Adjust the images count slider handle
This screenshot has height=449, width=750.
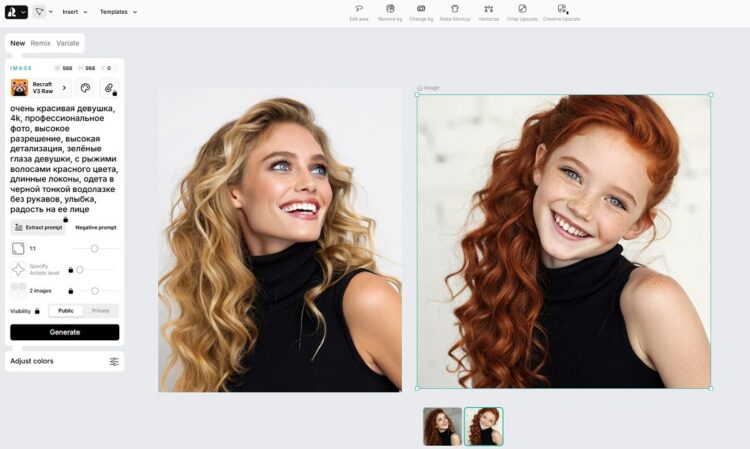pyautogui.click(x=95, y=291)
